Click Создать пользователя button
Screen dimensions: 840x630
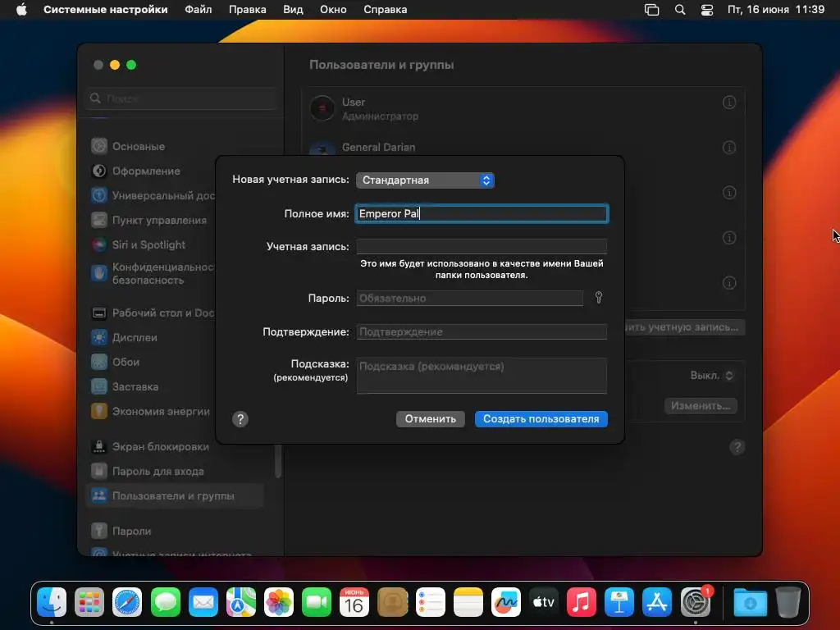tap(541, 419)
